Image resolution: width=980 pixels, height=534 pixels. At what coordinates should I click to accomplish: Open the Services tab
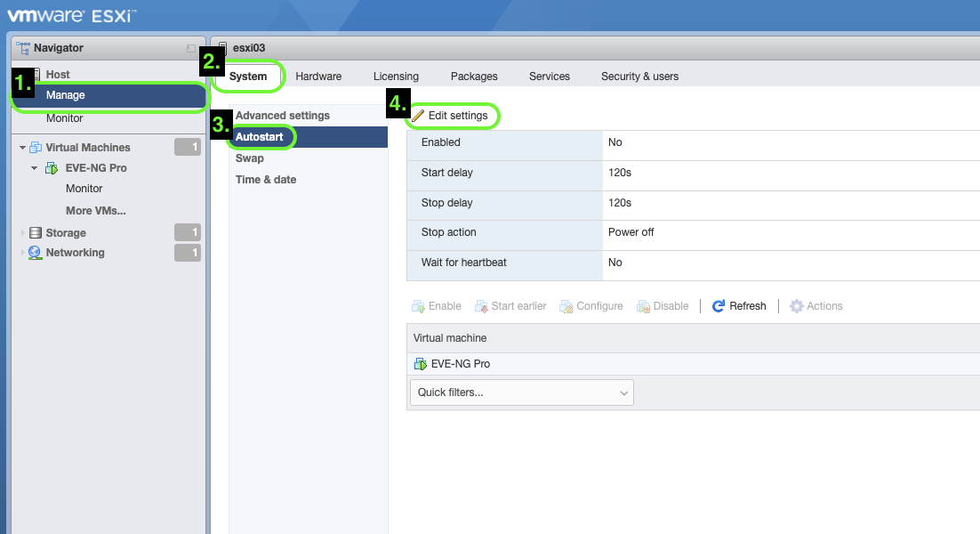(x=549, y=76)
